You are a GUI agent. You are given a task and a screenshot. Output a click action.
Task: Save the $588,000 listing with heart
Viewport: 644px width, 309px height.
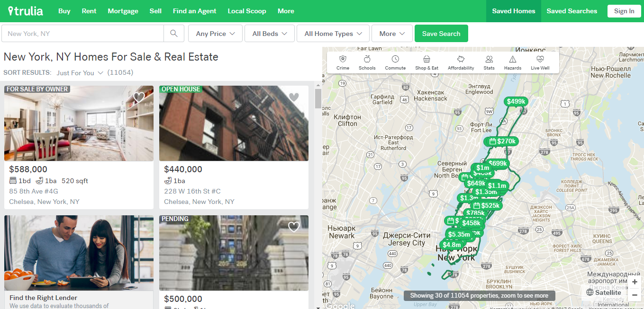pyautogui.click(x=139, y=97)
